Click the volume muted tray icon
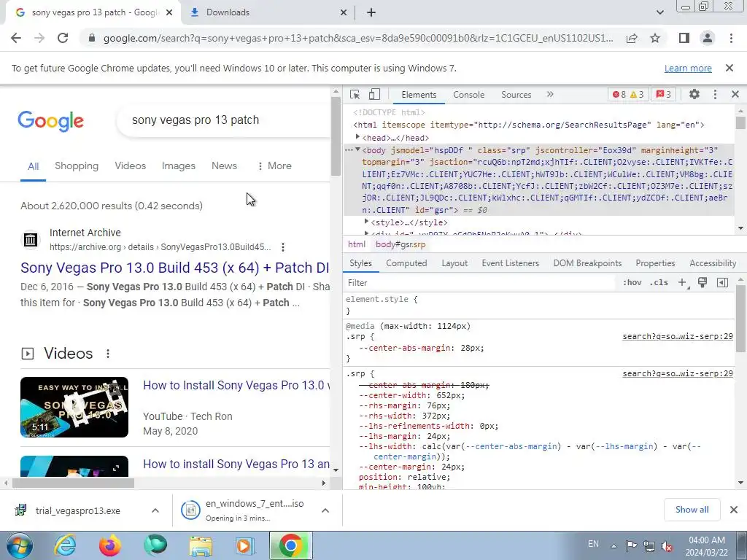 [667, 546]
